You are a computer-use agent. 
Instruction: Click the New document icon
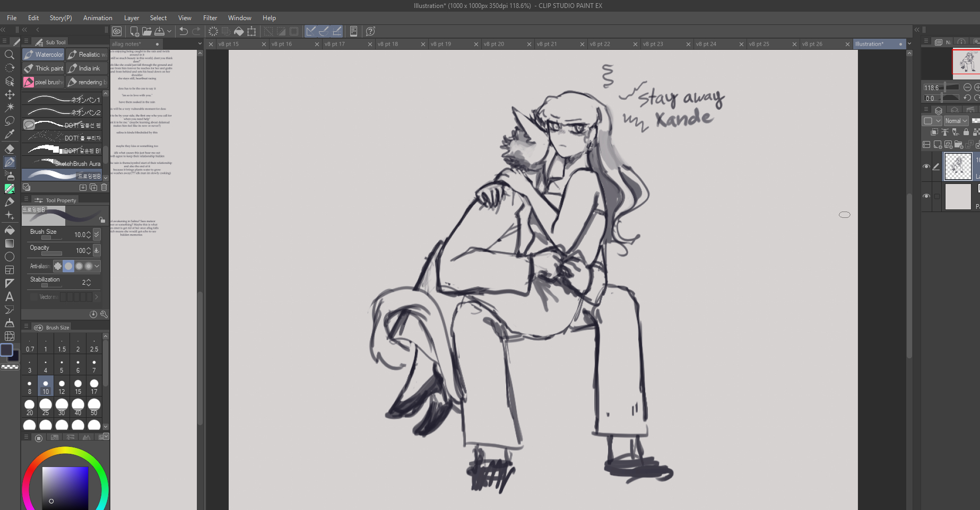point(134,31)
